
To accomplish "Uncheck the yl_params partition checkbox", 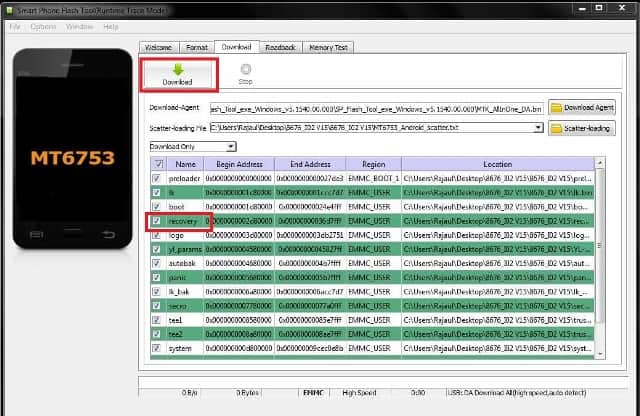I will coord(156,249).
